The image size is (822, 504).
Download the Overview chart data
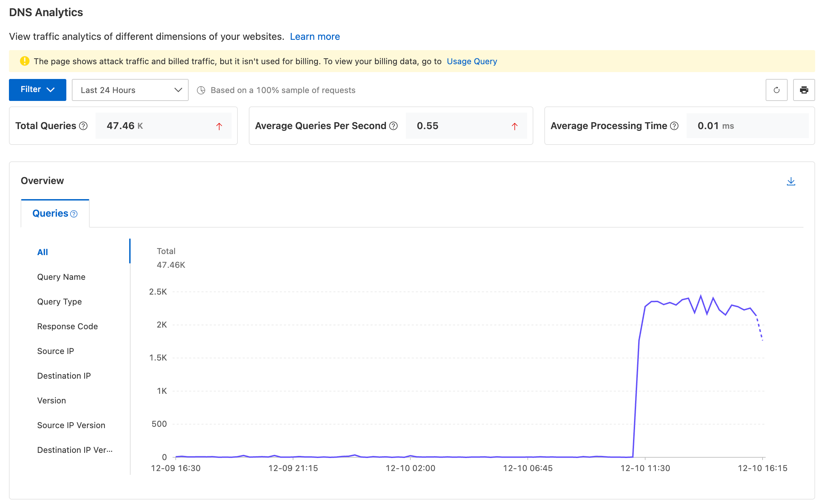791,181
